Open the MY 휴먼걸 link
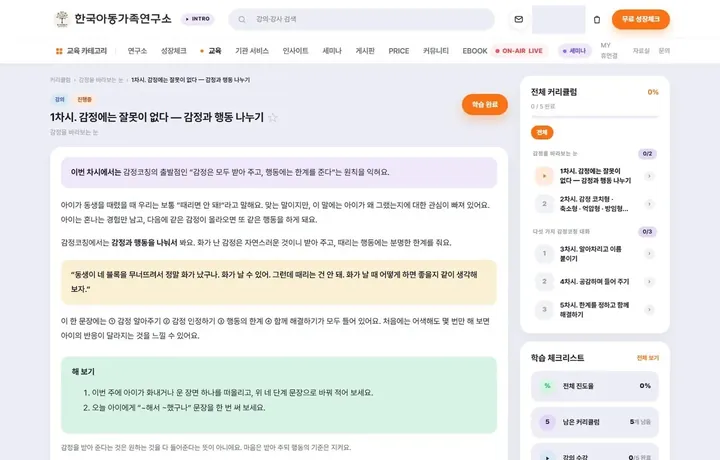The image size is (720, 460). click(609, 50)
